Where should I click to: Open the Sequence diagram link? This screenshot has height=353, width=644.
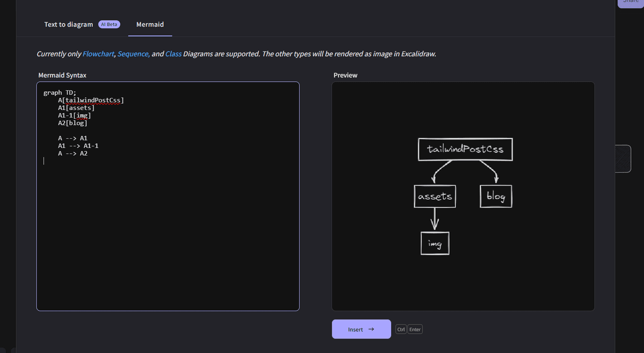[133, 54]
